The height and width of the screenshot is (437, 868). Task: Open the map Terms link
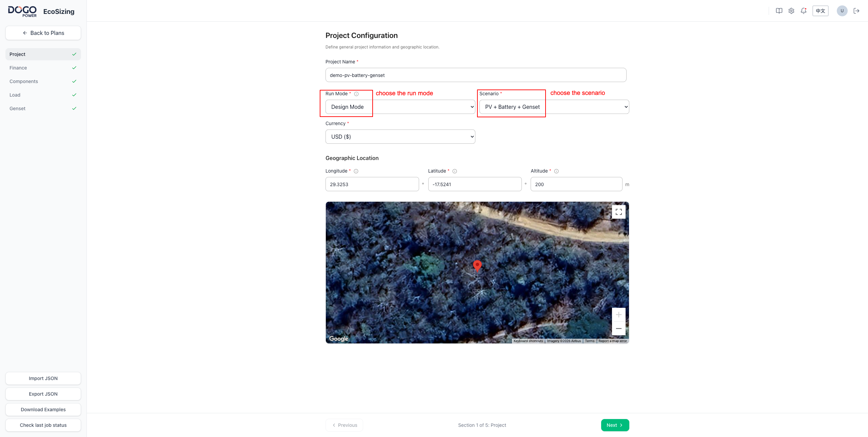click(589, 341)
